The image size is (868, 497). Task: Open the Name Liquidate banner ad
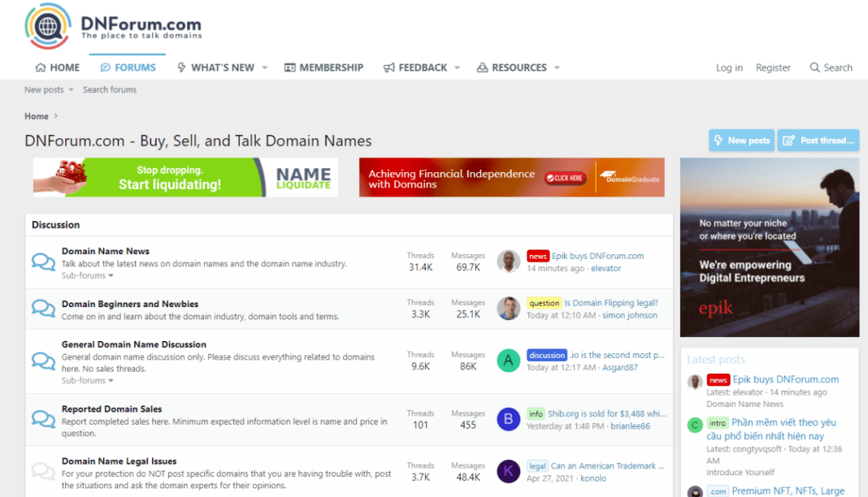[x=186, y=177]
